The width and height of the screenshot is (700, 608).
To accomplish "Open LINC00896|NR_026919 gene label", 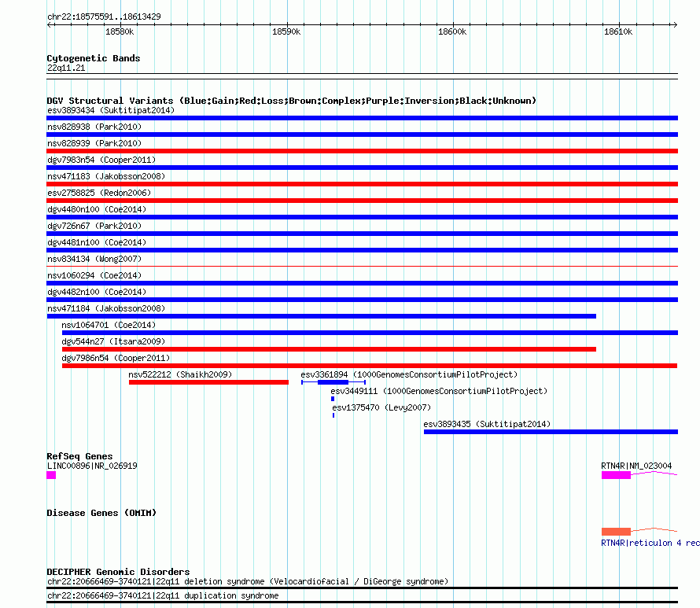I will 92,466.
